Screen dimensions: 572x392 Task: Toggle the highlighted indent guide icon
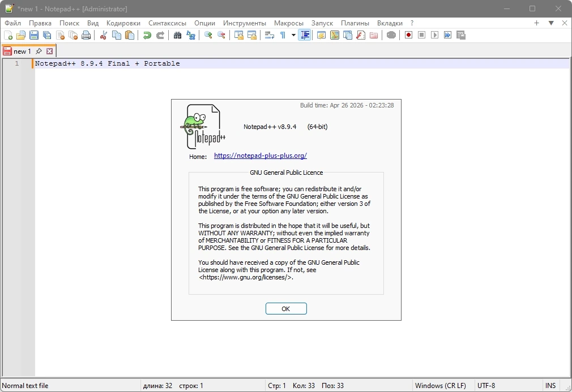[x=305, y=35]
